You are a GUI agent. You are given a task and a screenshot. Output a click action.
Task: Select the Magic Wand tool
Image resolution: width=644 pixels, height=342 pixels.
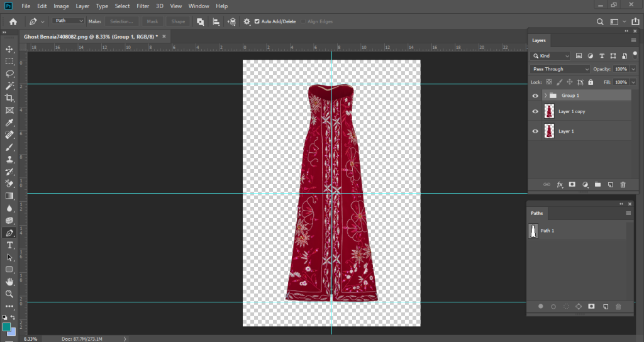9,85
